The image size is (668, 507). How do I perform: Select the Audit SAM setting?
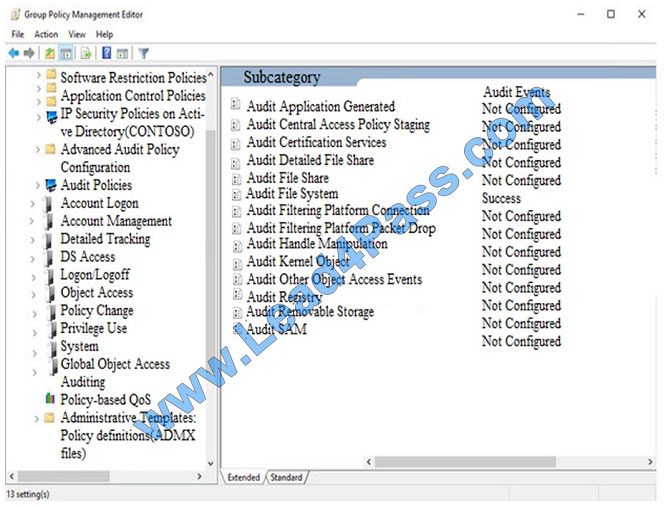pos(276,329)
